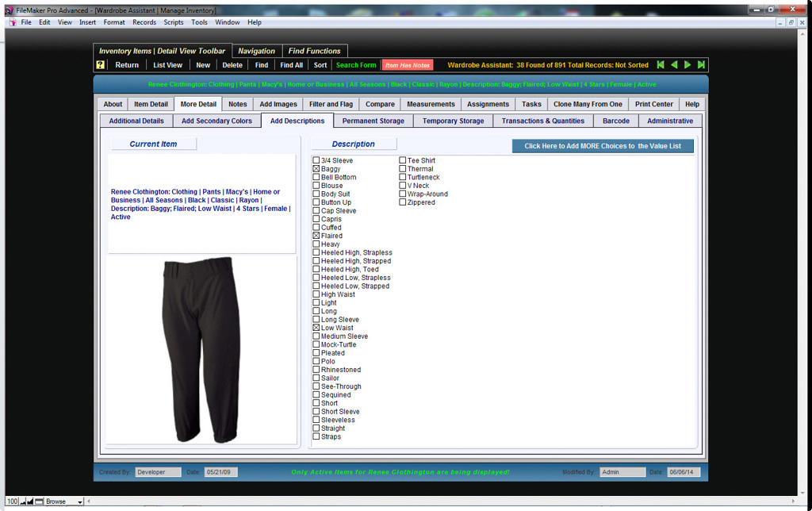
Task: Open the Notes tab
Action: pyautogui.click(x=238, y=104)
